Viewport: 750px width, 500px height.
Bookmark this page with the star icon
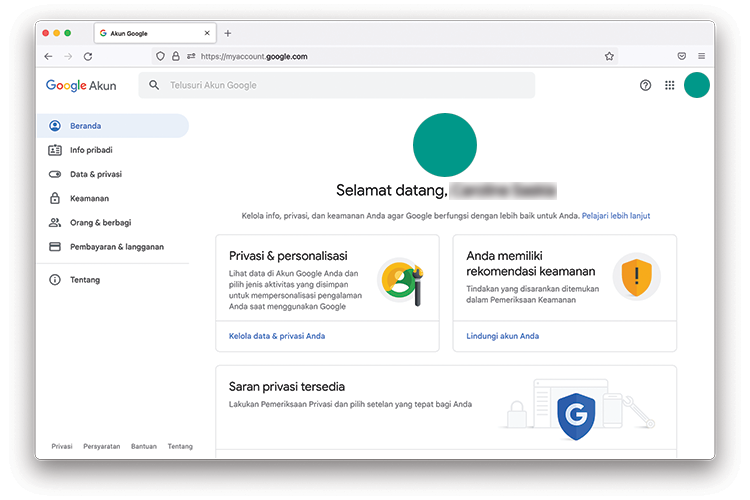[609, 56]
